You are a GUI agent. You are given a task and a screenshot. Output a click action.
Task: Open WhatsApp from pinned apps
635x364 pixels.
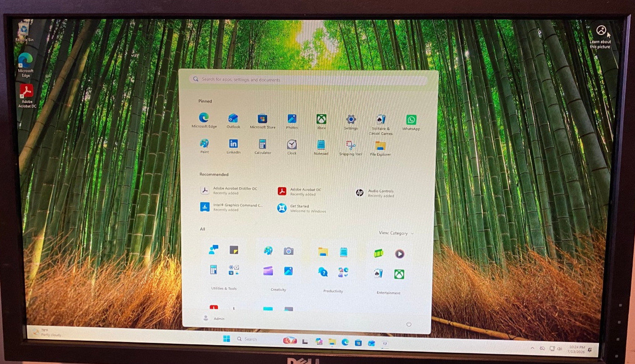click(411, 122)
